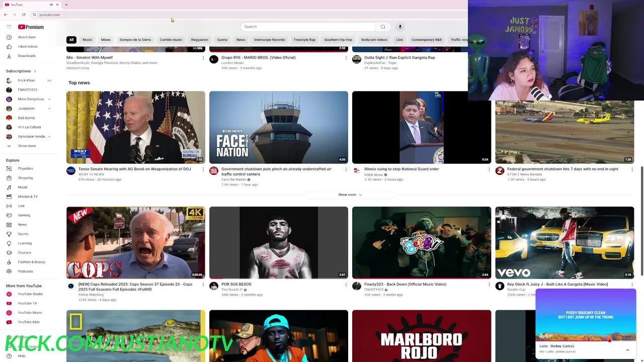Viewport: 644px width, 362px height.
Task: Click the YouTube Premium logo
Action: click(x=31, y=27)
